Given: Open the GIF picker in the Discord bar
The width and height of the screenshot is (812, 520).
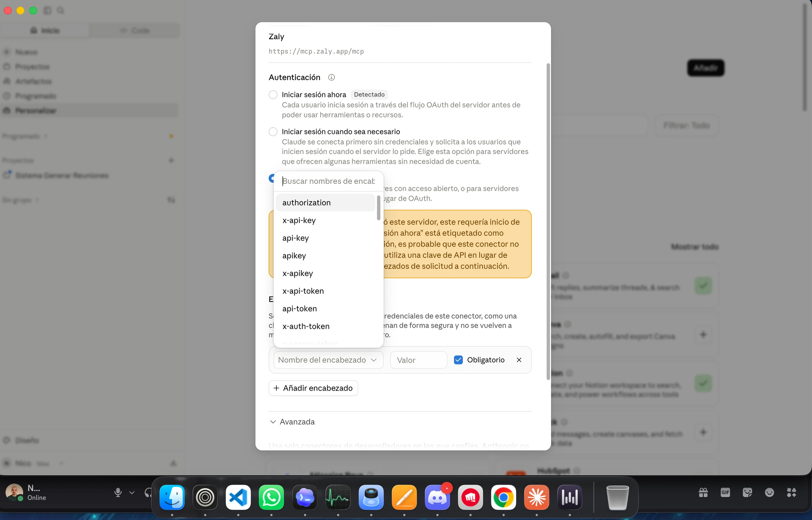Looking at the screenshot, I should click(725, 492).
